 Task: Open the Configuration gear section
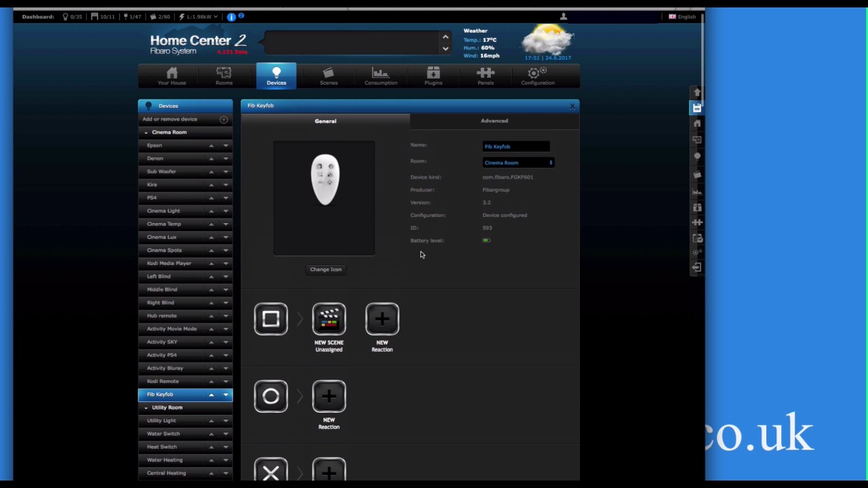538,76
